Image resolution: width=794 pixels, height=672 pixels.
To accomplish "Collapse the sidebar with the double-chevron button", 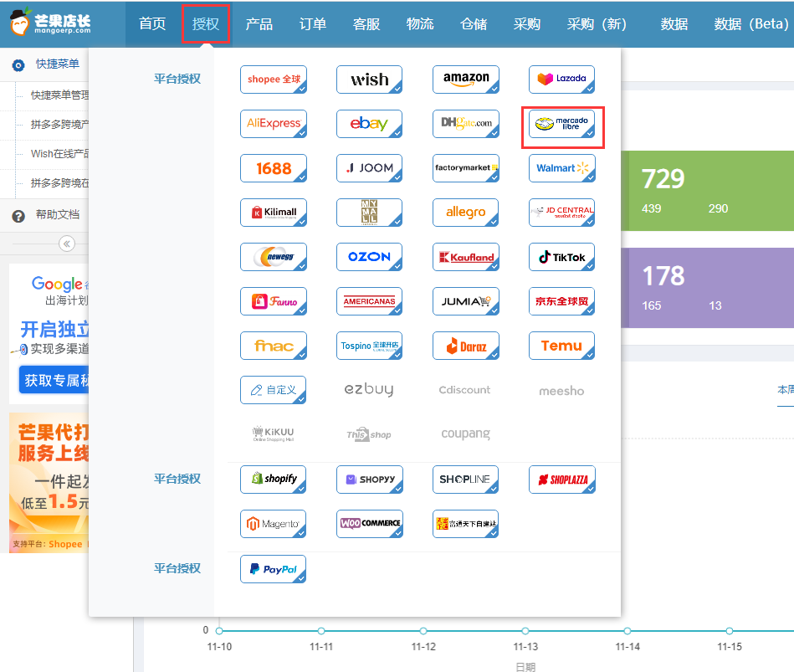I will point(67,244).
